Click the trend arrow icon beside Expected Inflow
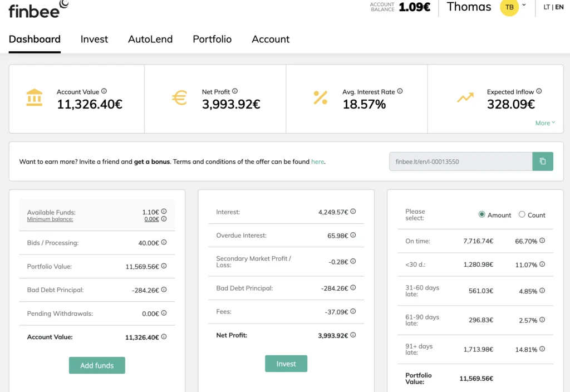570x392 pixels. tap(465, 97)
